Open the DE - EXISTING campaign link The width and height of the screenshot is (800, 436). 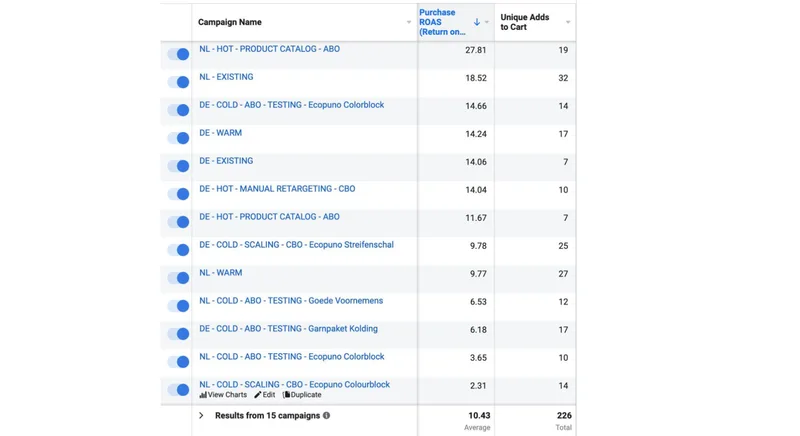click(226, 161)
